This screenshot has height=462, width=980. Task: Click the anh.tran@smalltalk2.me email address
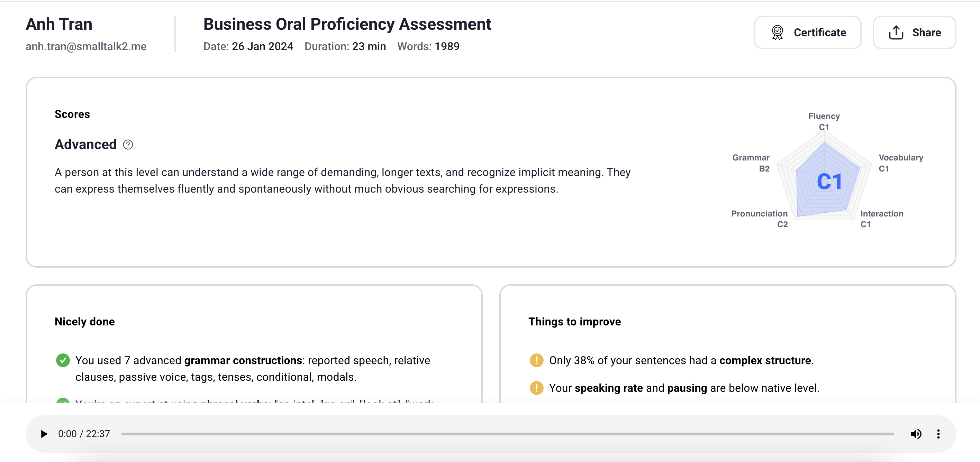[x=86, y=46]
